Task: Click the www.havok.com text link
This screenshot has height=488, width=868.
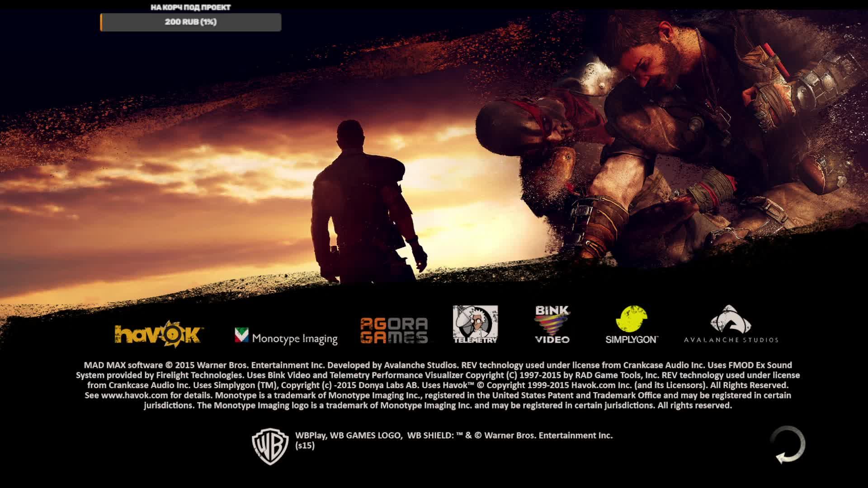Action: point(134,395)
